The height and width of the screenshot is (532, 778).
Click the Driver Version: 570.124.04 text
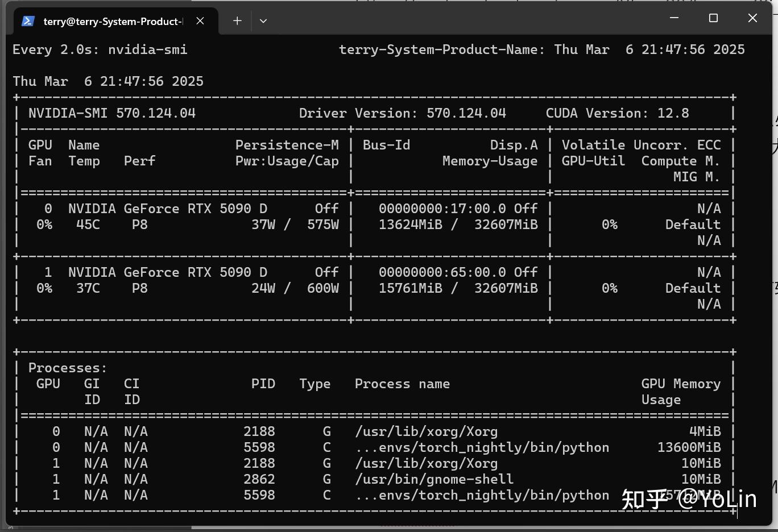[x=402, y=113]
